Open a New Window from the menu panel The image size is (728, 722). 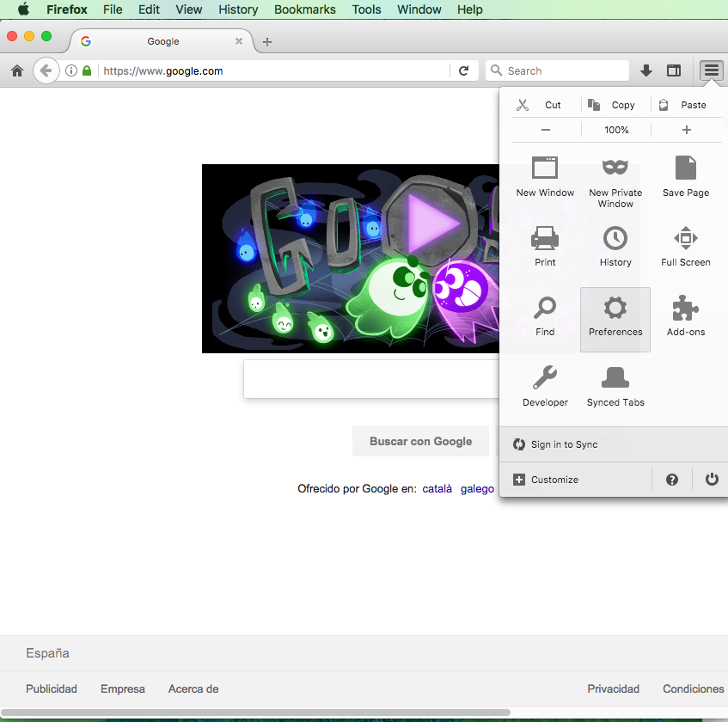[545, 177]
